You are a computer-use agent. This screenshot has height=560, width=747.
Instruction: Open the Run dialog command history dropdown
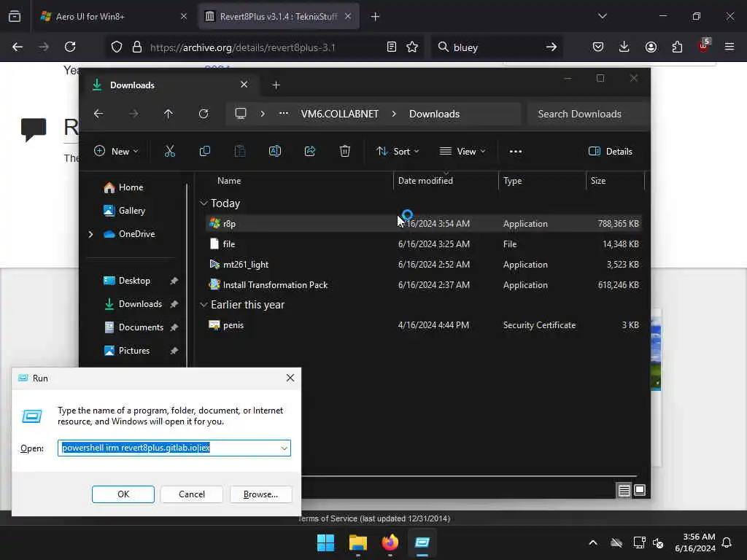point(284,448)
